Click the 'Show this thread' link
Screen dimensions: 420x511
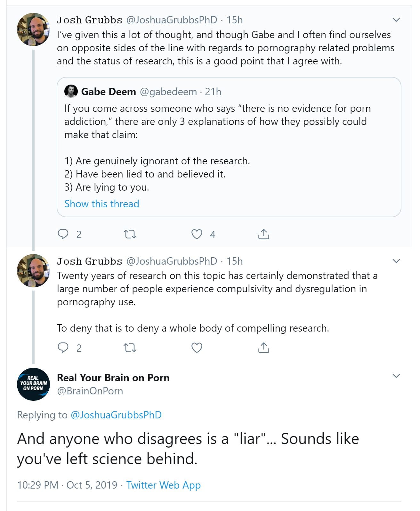point(102,204)
